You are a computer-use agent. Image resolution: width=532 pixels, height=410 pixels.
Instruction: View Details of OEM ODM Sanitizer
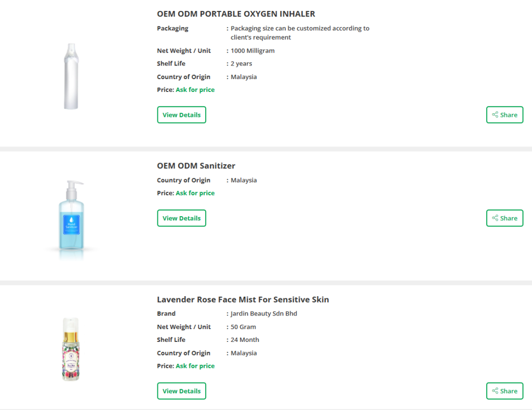pos(181,218)
